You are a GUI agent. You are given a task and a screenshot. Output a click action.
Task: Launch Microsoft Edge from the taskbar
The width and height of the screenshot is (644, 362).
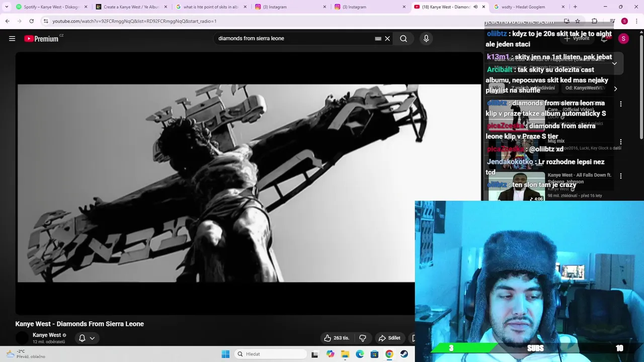coord(360,354)
